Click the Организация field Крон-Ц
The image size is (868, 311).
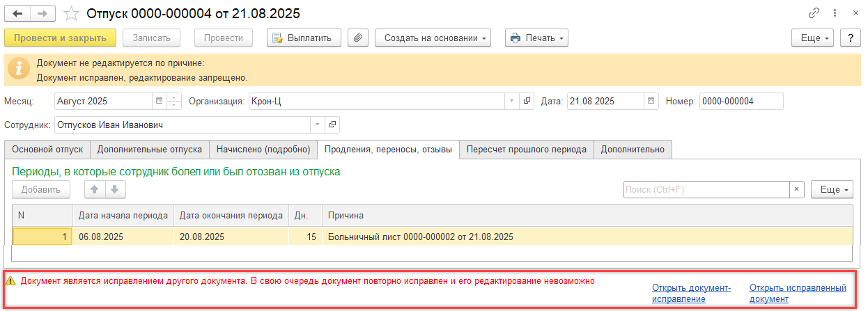pos(377,101)
